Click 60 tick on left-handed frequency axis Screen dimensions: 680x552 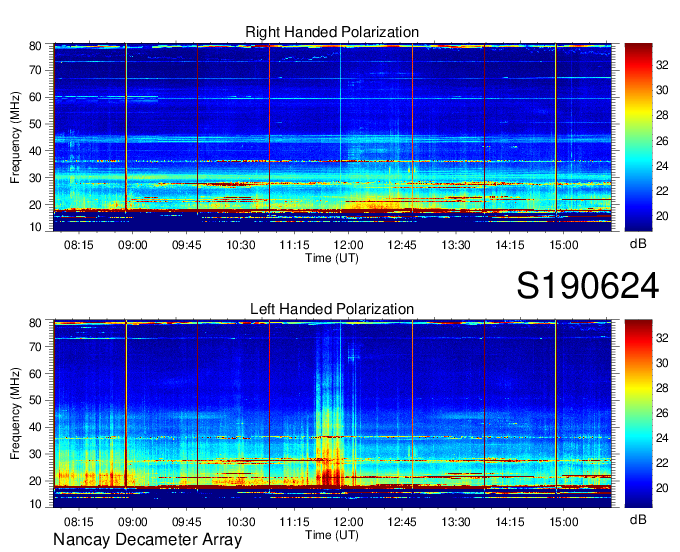[35, 373]
